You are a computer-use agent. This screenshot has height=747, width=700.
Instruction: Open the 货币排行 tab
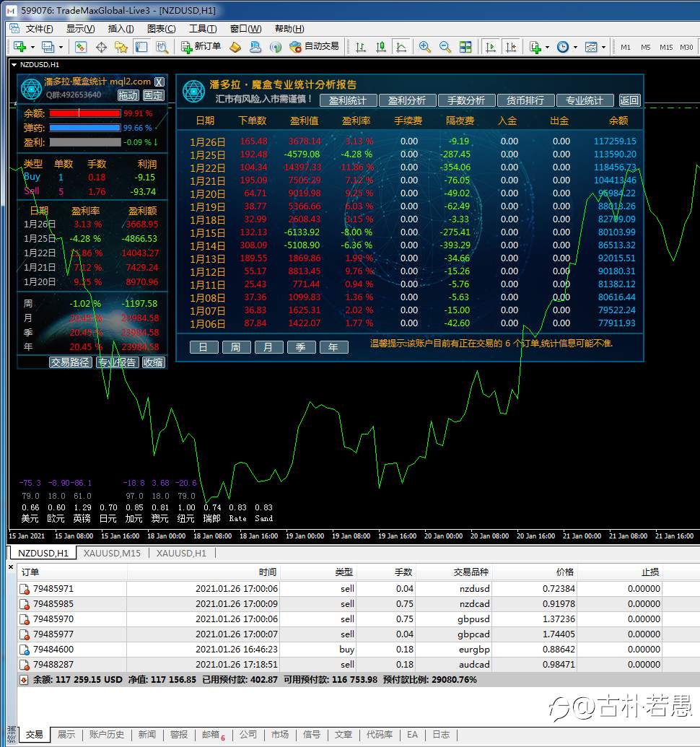coord(525,100)
